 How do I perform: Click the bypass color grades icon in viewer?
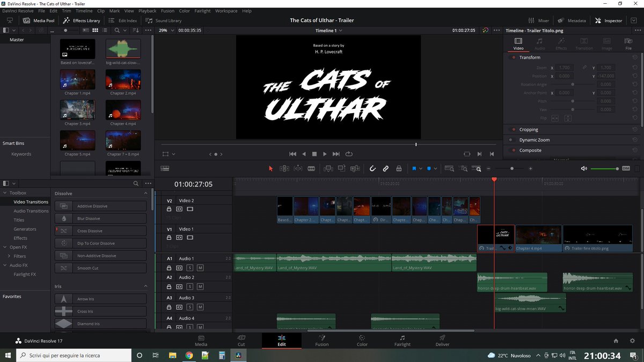(485, 31)
